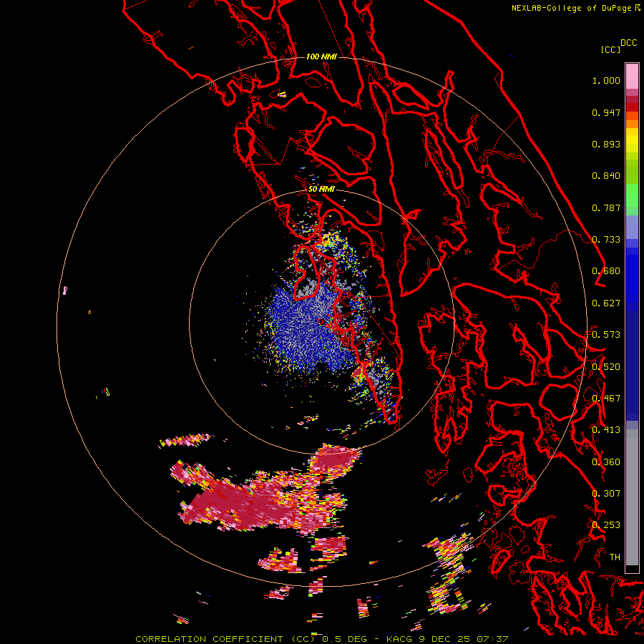Click the 0.413 scale value
This screenshot has height=644, width=644.
coord(606,430)
